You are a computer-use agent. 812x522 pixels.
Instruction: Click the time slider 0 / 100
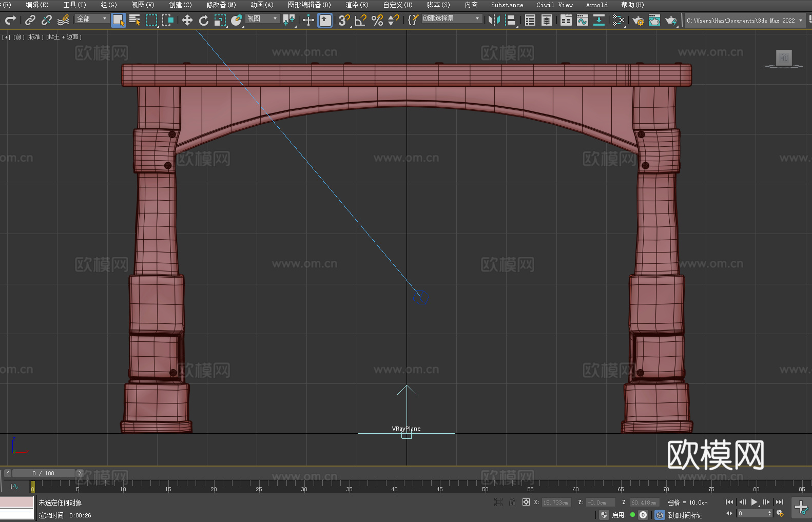click(44, 473)
